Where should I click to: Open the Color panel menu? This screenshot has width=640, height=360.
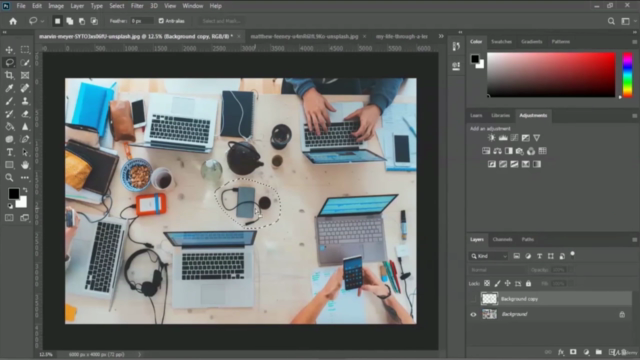pos(634,42)
